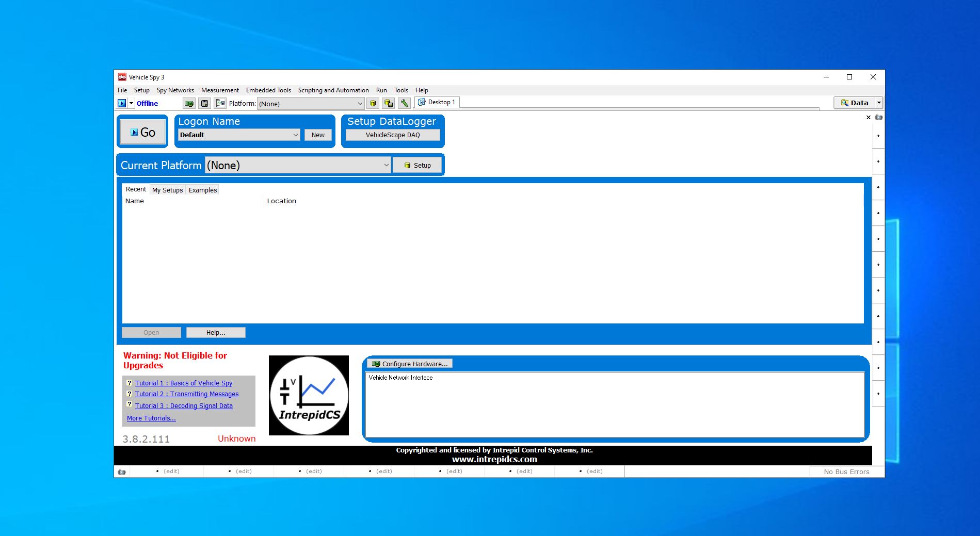980x536 pixels.
Task: Open the Current Platform (None) combo box
Action: [x=387, y=165]
